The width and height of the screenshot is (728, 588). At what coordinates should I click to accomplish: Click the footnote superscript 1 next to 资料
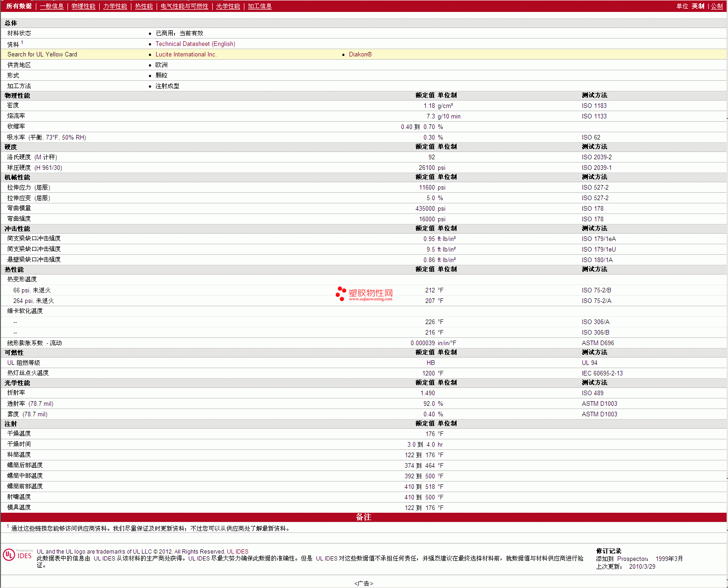coord(22,42)
